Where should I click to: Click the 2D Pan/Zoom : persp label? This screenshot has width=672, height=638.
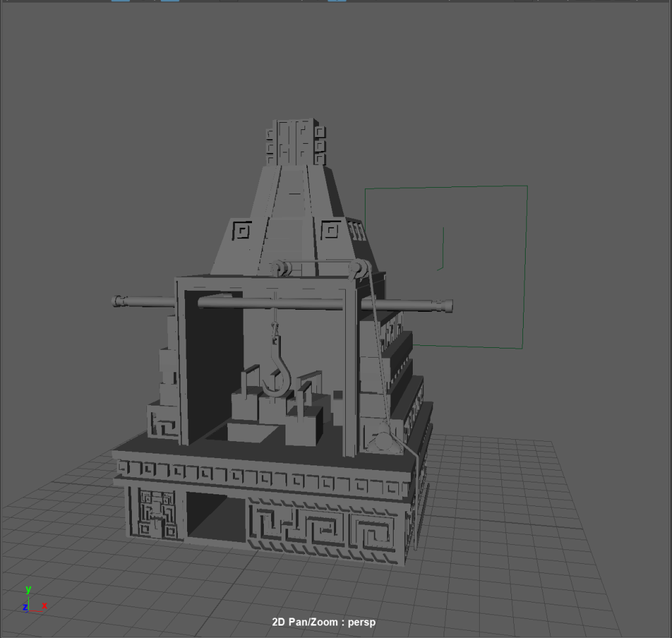324,622
